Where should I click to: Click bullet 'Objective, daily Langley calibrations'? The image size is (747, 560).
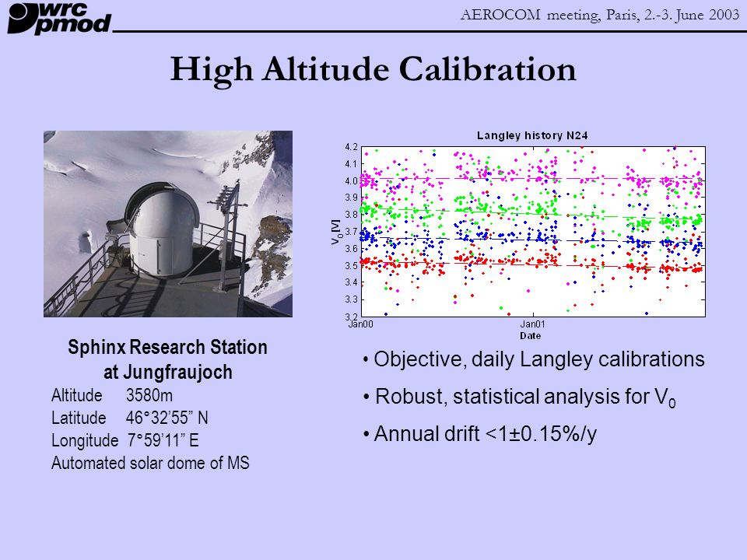click(534, 359)
